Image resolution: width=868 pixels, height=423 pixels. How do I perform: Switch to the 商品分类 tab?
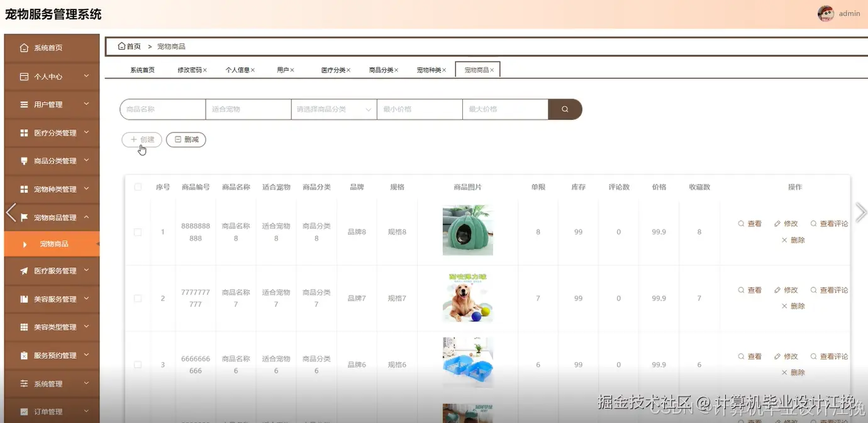(x=381, y=70)
